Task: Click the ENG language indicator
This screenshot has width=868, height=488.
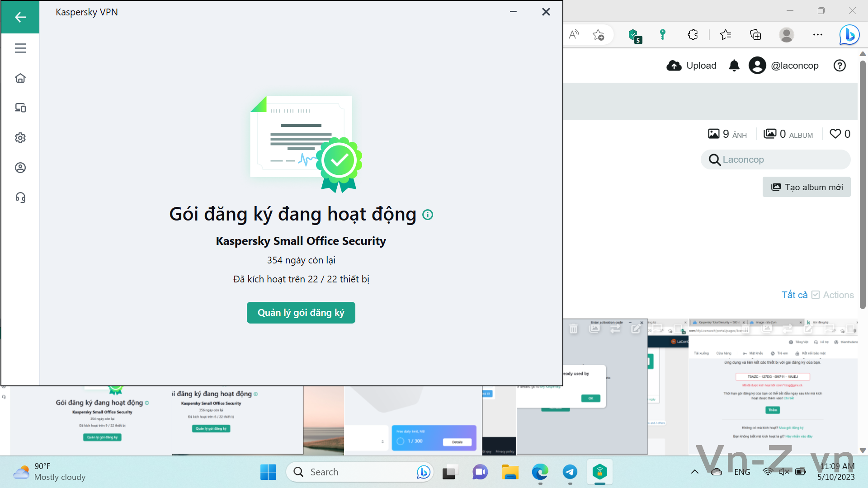Action: pyautogui.click(x=742, y=472)
